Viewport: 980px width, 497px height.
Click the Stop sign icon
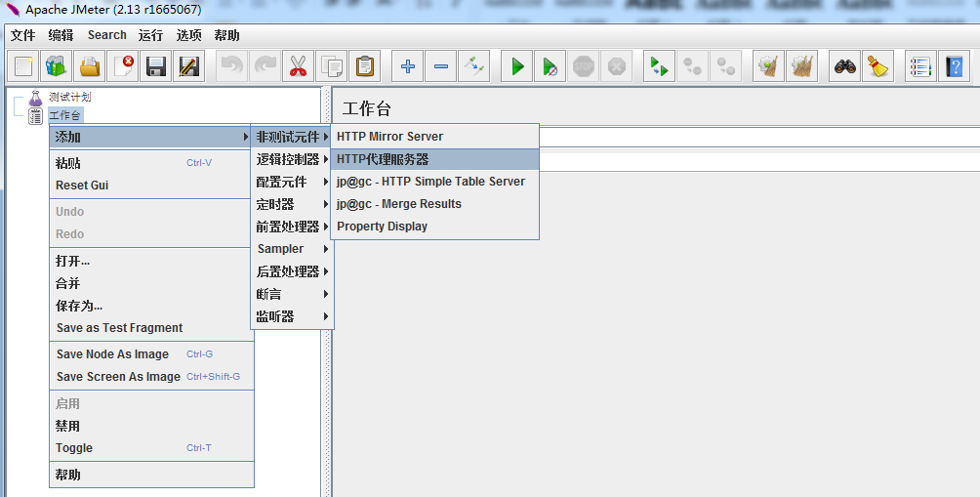tap(583, 66)
